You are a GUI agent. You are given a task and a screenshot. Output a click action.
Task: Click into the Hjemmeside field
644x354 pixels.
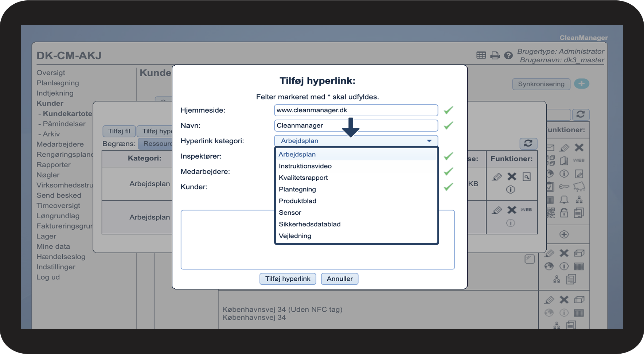coord(356,110)
